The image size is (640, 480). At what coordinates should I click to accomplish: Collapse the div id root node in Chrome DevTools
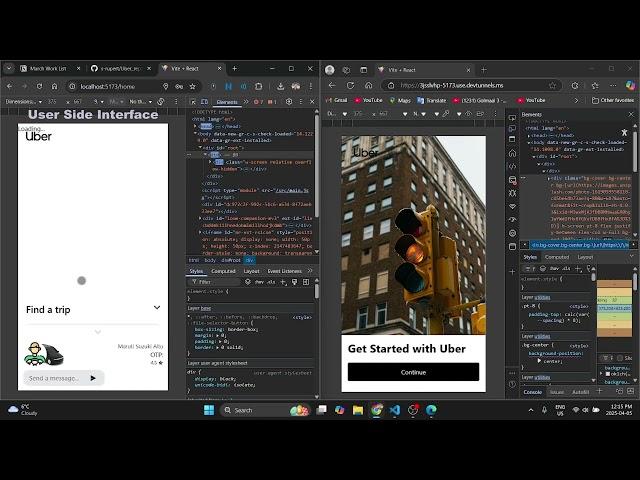[200, 147]
